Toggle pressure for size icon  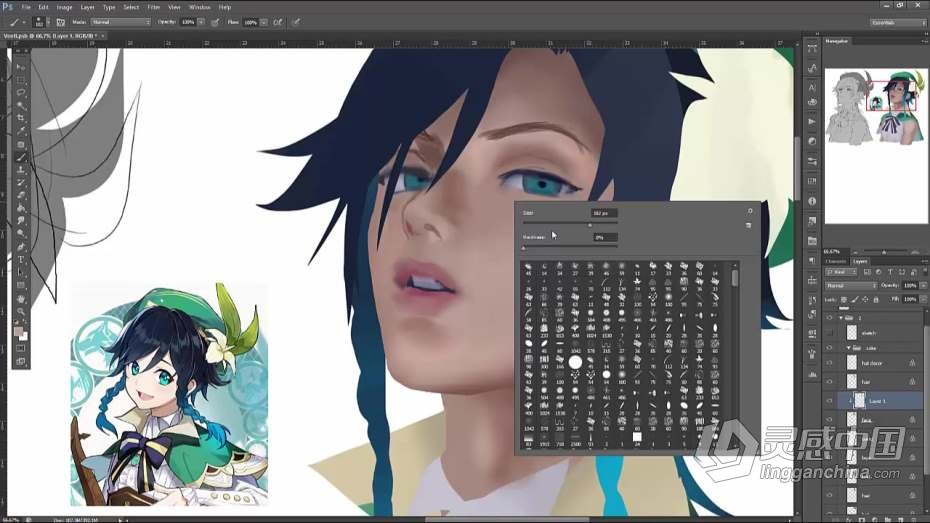point(295,22)
